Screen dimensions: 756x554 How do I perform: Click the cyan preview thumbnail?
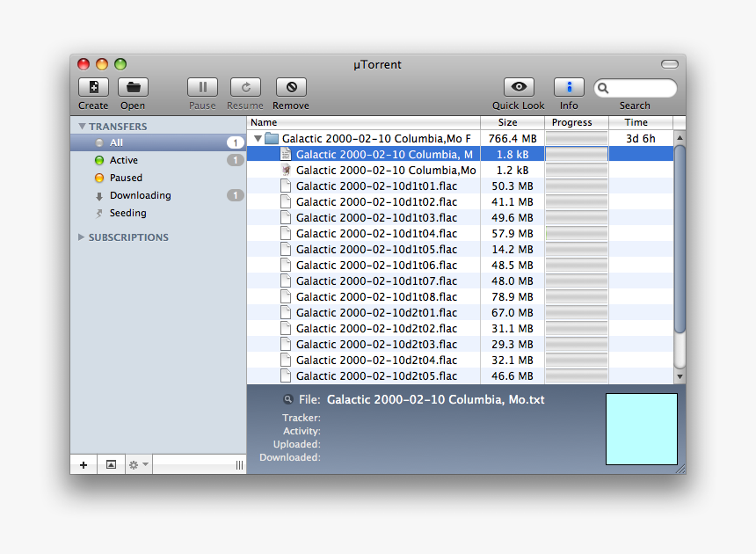point(642,429)
